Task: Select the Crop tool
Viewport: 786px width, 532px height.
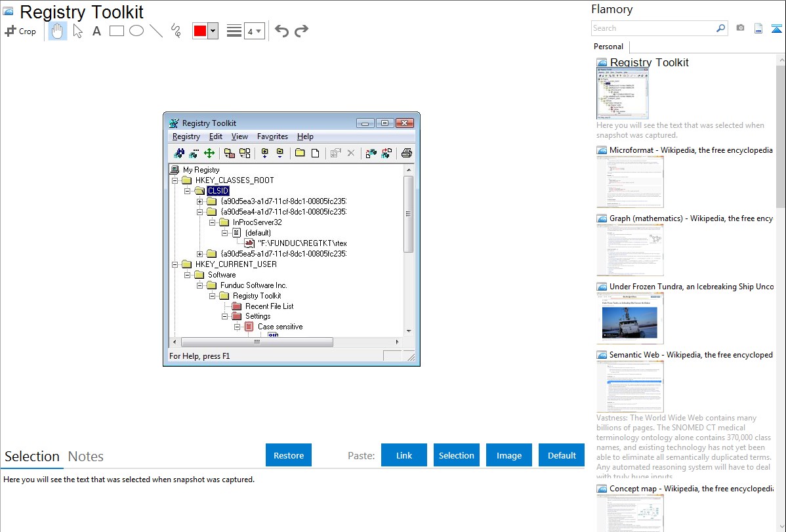Action: pyautogui.click(x=20, y=31)
